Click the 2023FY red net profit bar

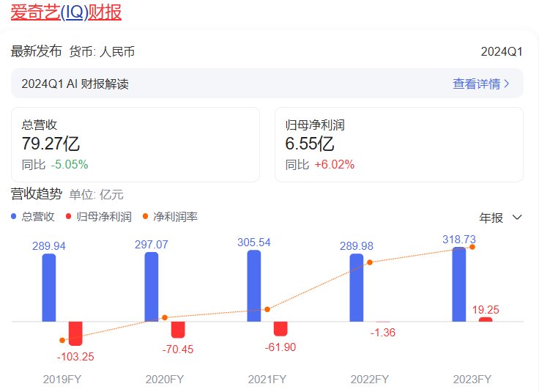coord(486,319)
